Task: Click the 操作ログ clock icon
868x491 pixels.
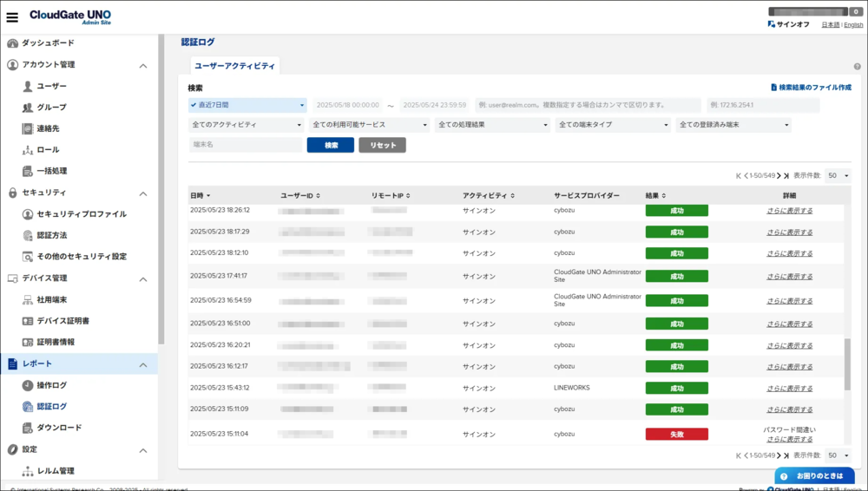Action: point(28,385)
